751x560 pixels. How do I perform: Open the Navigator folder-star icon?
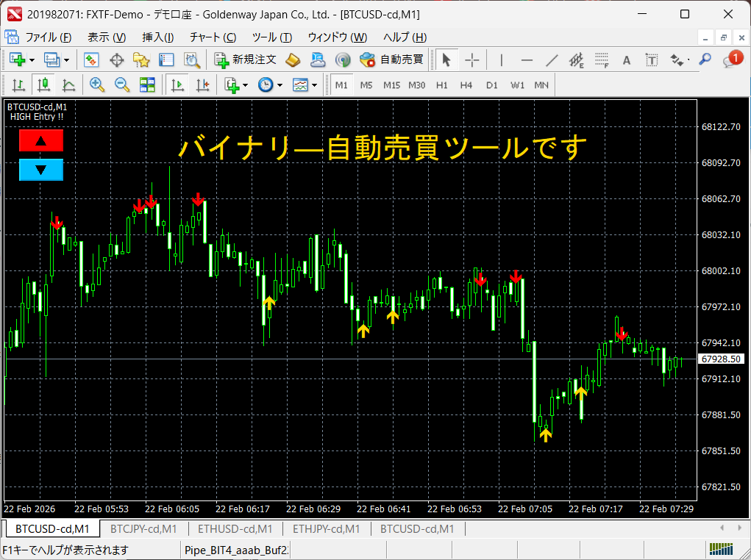[x=141, y=60]
